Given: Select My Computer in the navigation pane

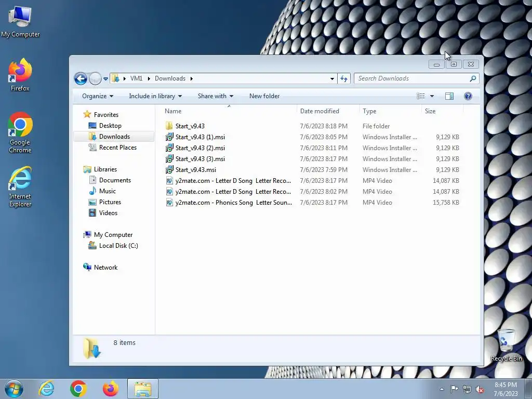Looking at the screenshot, I should tap(113, 234).
